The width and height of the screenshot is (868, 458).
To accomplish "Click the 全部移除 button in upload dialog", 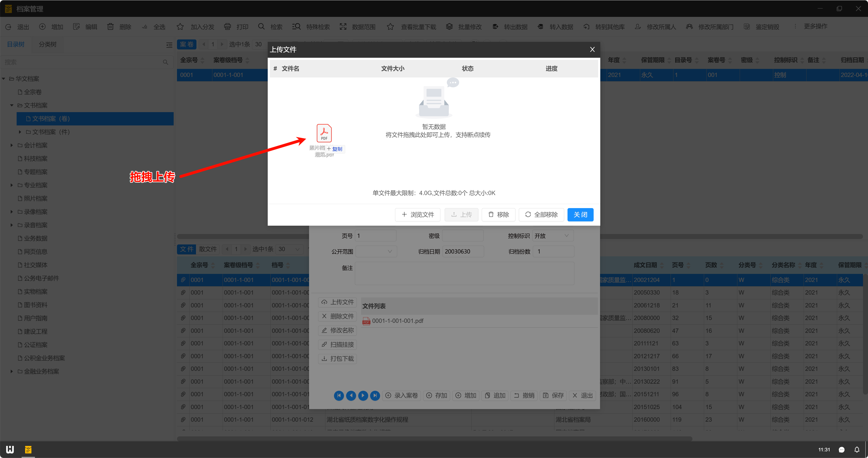I will pos(541,215).
